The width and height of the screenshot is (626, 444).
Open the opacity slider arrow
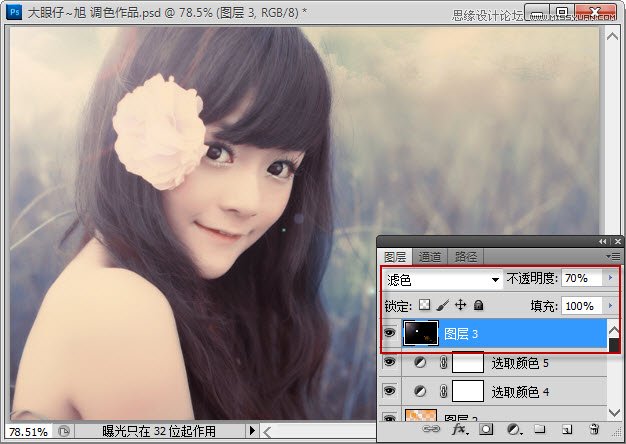(610, 278)
